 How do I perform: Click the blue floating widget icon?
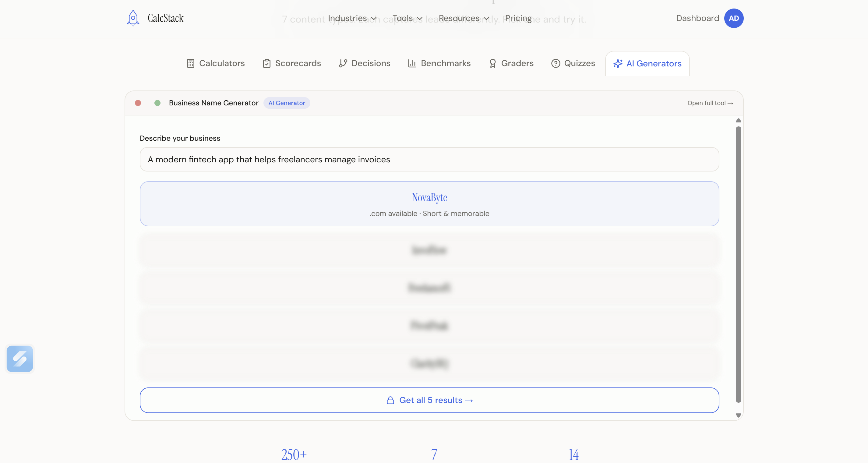point(19,359)
